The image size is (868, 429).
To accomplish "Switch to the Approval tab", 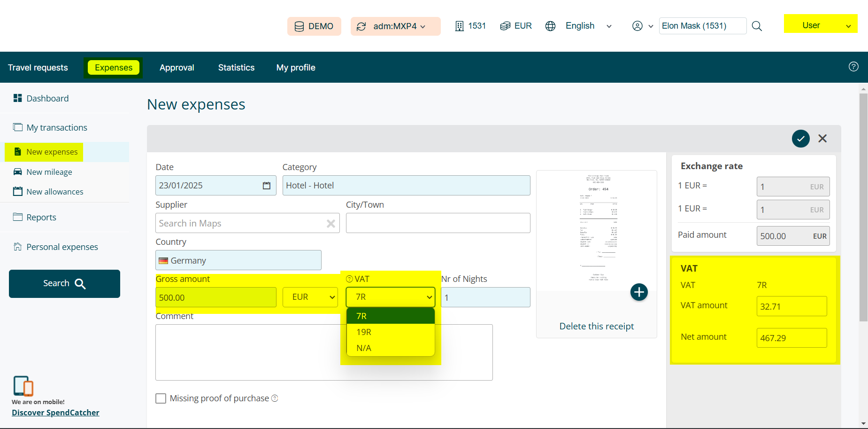I will 177,68.
